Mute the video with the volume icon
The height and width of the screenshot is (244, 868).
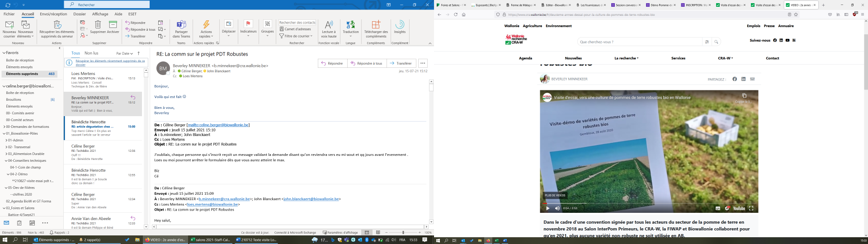point(557,208)
